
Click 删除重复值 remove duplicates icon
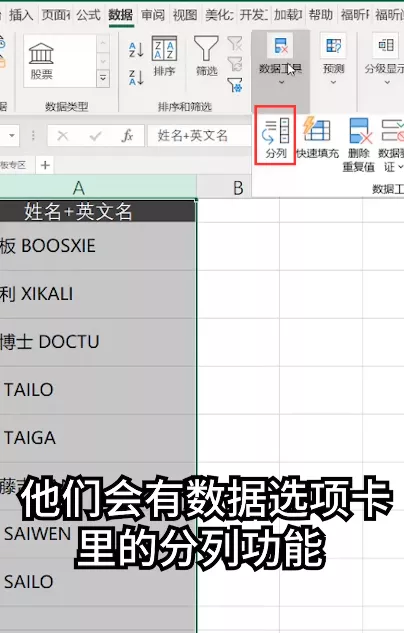[x=359, y=145]
